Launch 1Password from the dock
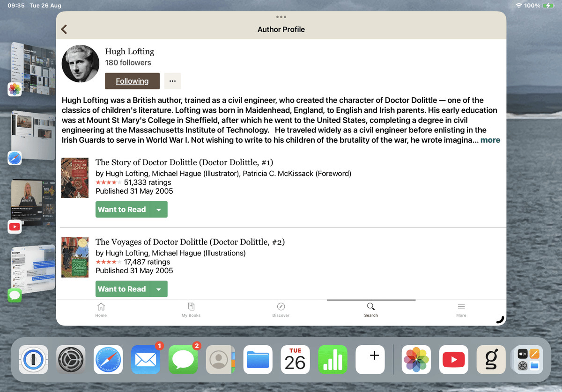Viewport: 562px width, 392px height. click(x=33, y=360)
